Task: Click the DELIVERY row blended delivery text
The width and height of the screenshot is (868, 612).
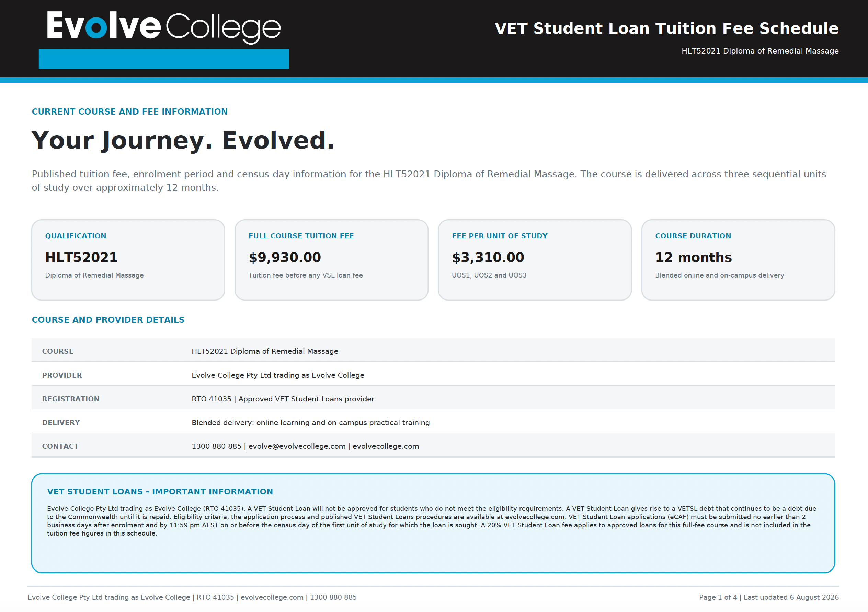Action: click(x=310, y=423)
